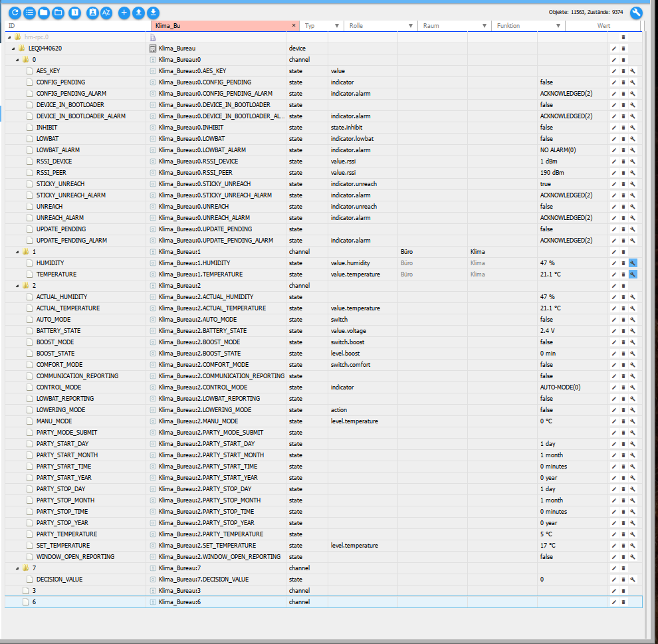Open the blue wrench settings button
Screen dimensions: 658x644
tap(636, 13)
